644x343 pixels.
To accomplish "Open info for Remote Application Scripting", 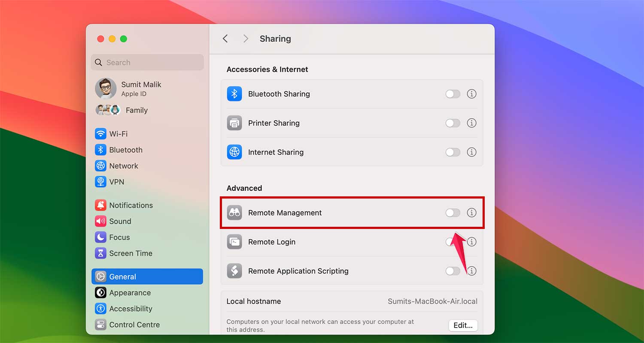I will click(x=471, y=271).
